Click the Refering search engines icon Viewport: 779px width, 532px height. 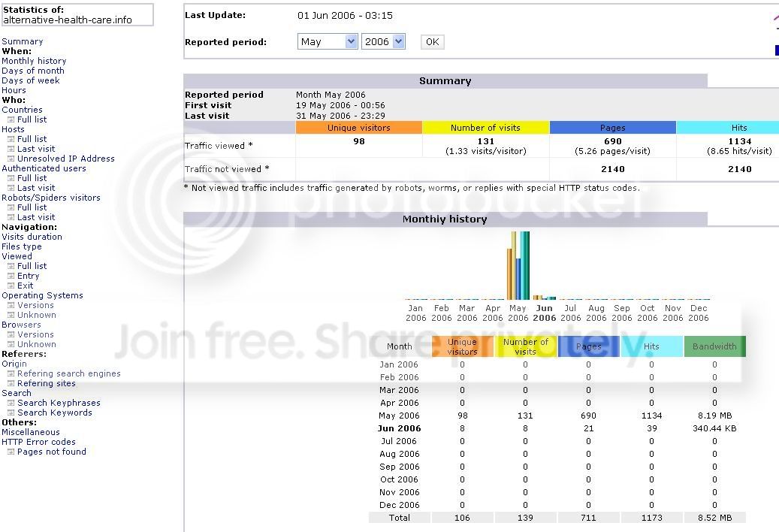point(11,374)
